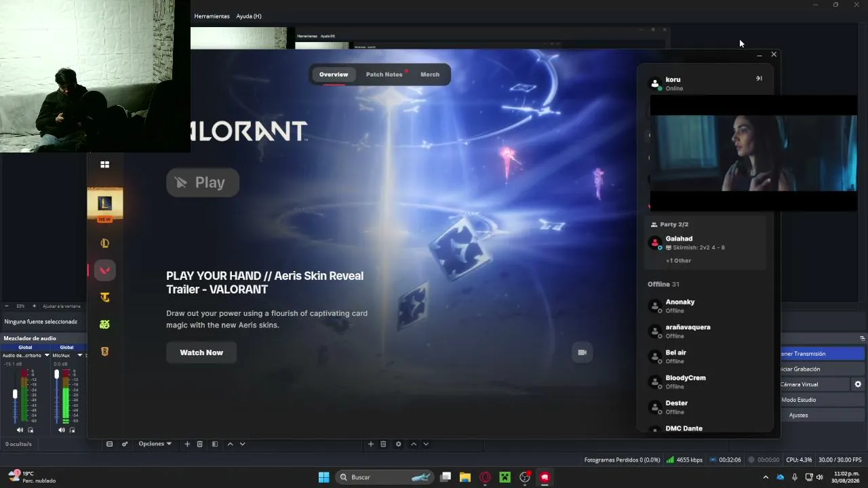Click the Play button for VALORANT
This screenshot has width=868, height=488.
203,182
